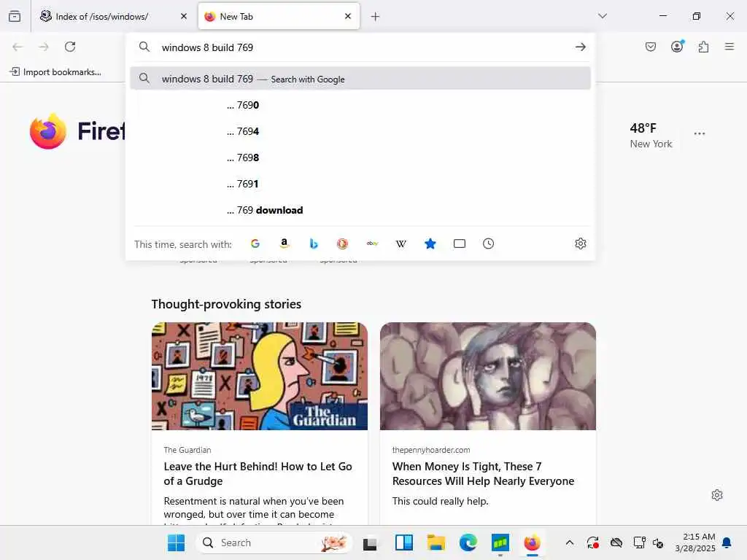Select 'windows 8 build 769 — Search with Google'
Screen dimensions: 747x560
[x=360, y=79]
